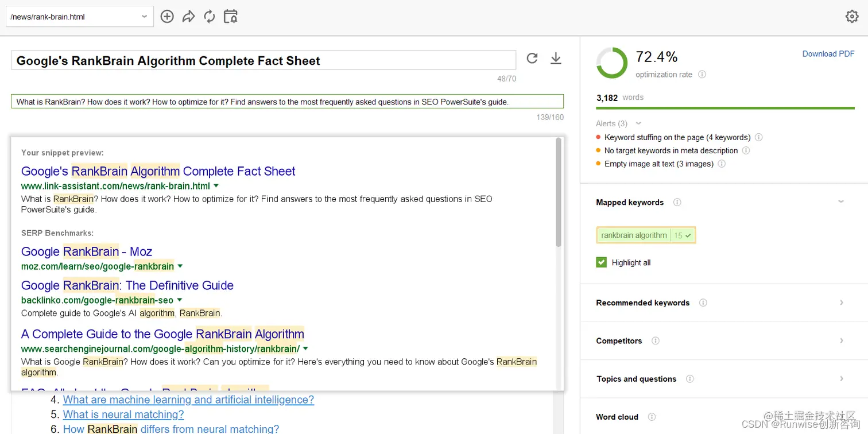This screenshot has height=434, width=868.
Task: Open dropdown arrow beside searchenginejournal.com URL
Action: (x=305, y=348)
